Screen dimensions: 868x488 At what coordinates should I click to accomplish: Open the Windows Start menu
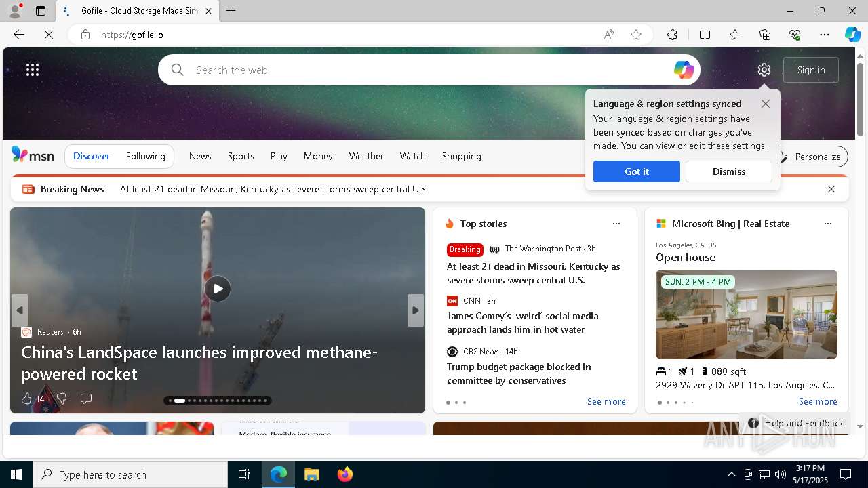[x=16, y=474]
